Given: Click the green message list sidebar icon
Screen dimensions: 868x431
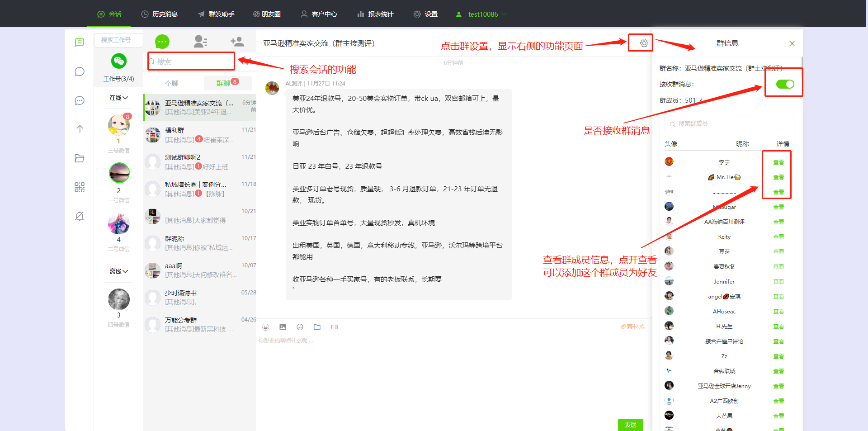Looking at the screenshot, I should pyautogui.click(x=80, y=43).
